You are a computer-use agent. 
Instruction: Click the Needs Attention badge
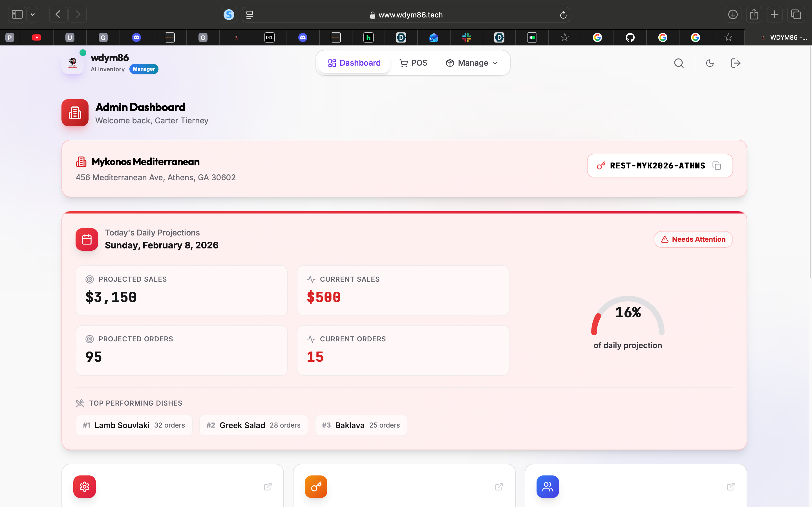pos(693,239)
